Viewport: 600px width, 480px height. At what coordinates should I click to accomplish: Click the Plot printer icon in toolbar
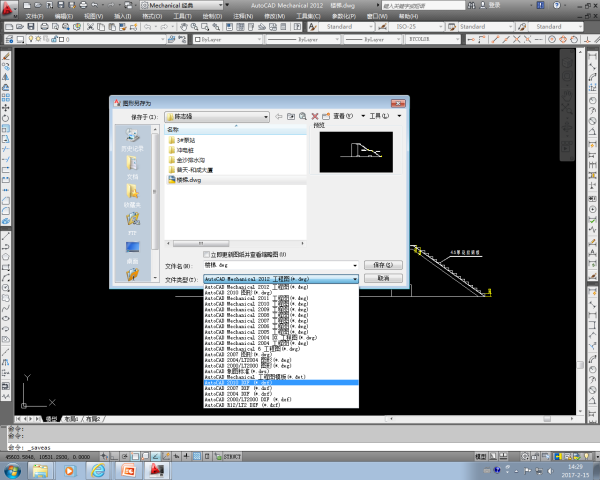(44, 27)
